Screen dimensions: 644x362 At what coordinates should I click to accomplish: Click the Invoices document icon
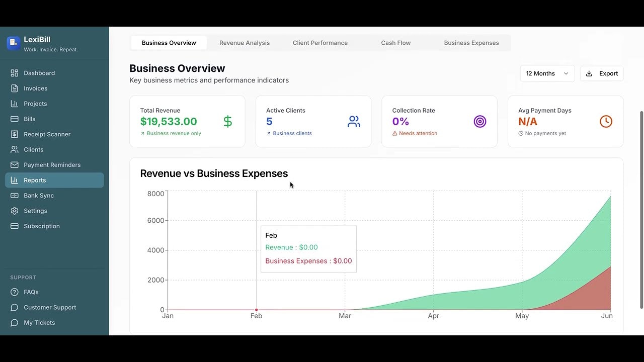[15, 88]
